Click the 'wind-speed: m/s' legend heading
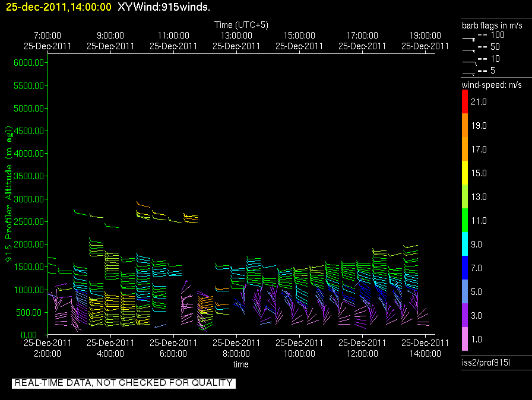532x400 pixels. click(492, 85)
